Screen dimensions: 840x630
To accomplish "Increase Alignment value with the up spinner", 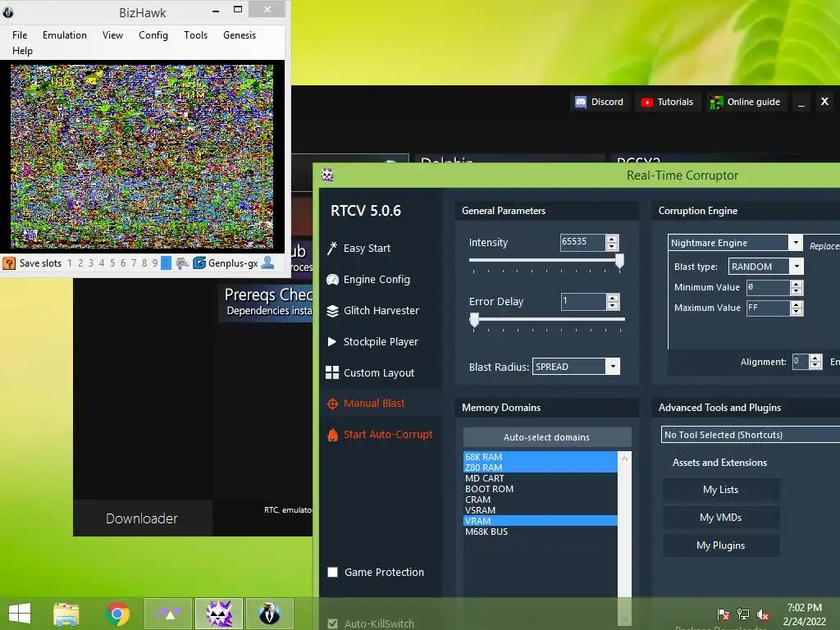I will pos(815,358).
